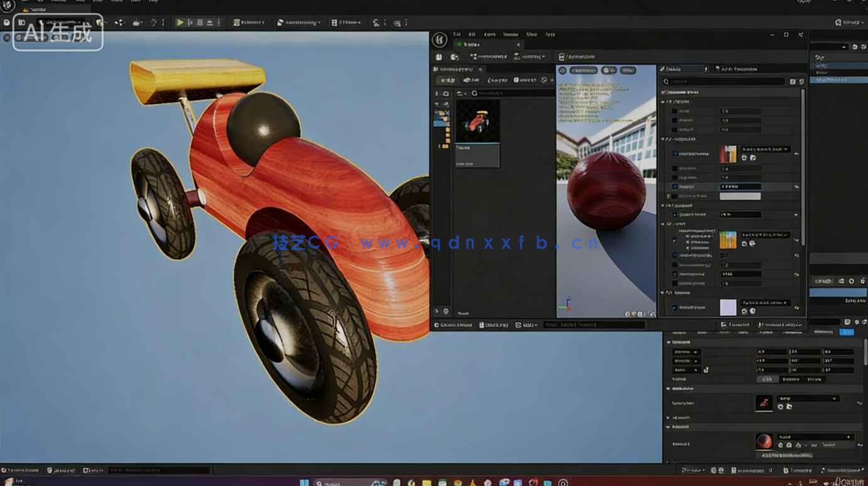Open Content Drawer in the main editor's bottom bar
This screenshot has height=486, width=868.
21,470
